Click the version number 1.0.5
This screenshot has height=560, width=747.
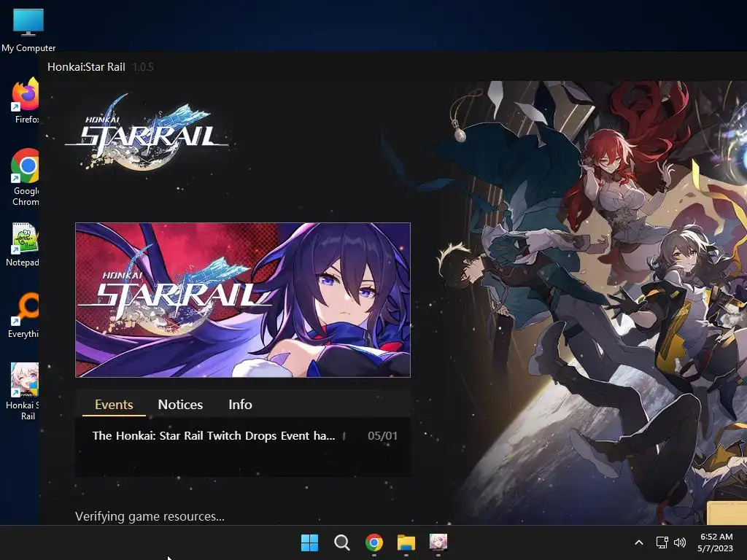[143, 67]
